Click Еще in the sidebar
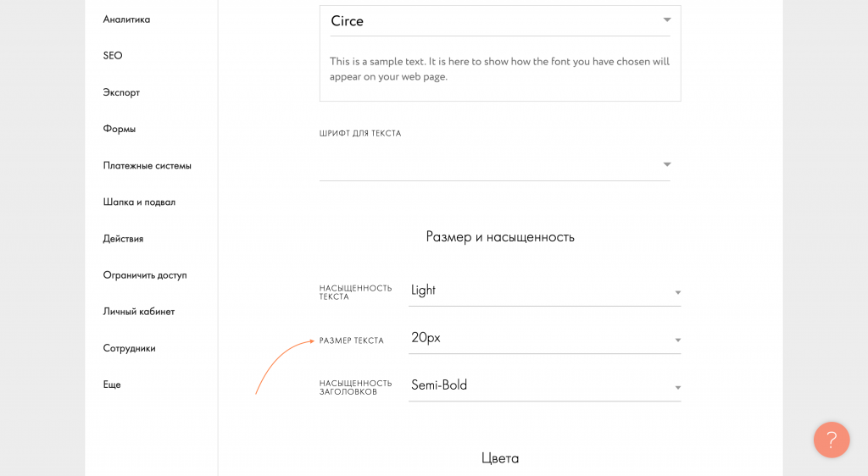The image size is (868, 476). 112,385
